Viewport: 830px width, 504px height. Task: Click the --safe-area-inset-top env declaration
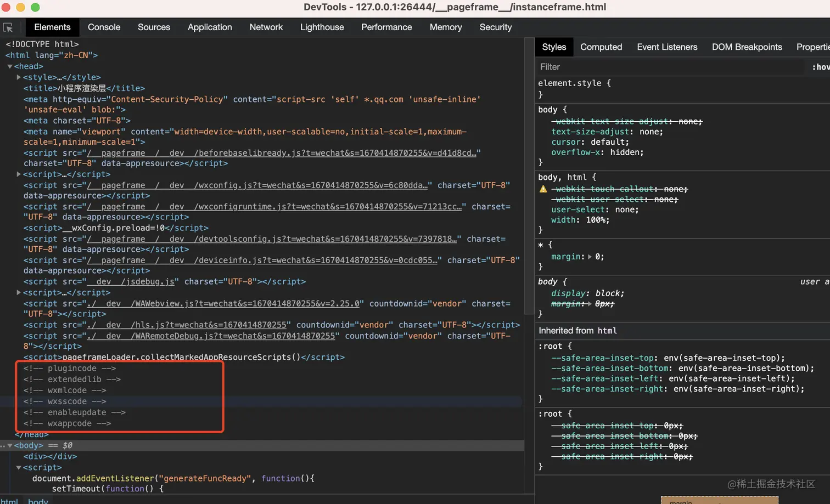click(x=668, y=358)
